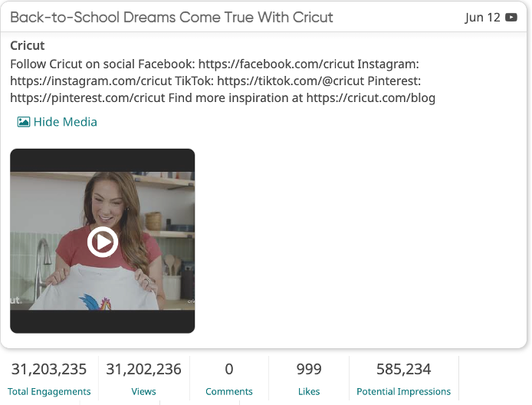Click the 585,234 impressions value
Viewport: 532px width, 405px height.
[x=403, y=369]
